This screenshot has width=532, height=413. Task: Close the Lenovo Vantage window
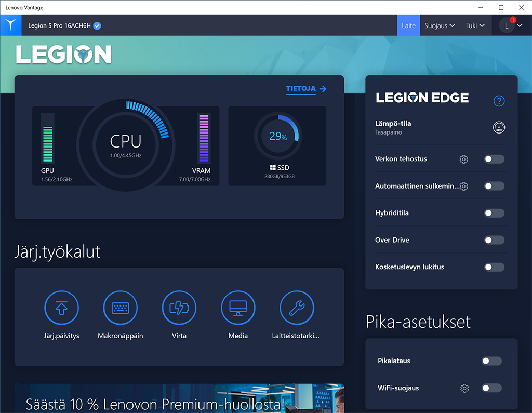[522, 7]
